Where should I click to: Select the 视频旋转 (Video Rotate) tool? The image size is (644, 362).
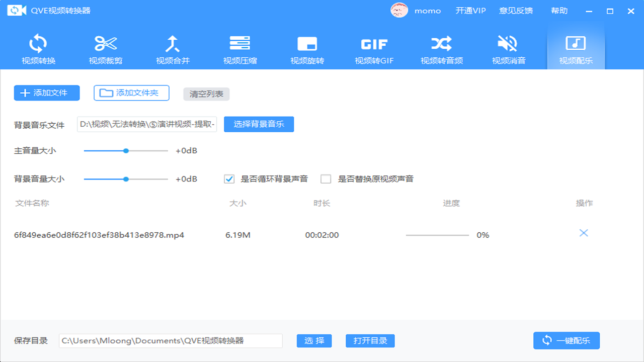coord(307,48)
